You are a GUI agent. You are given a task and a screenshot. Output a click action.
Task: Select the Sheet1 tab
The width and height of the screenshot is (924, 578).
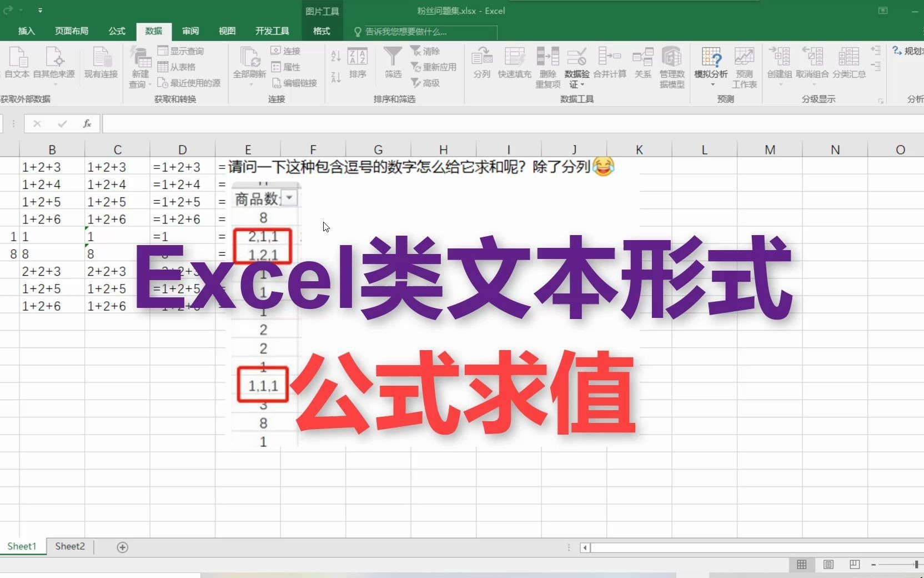tap(22, 546)
